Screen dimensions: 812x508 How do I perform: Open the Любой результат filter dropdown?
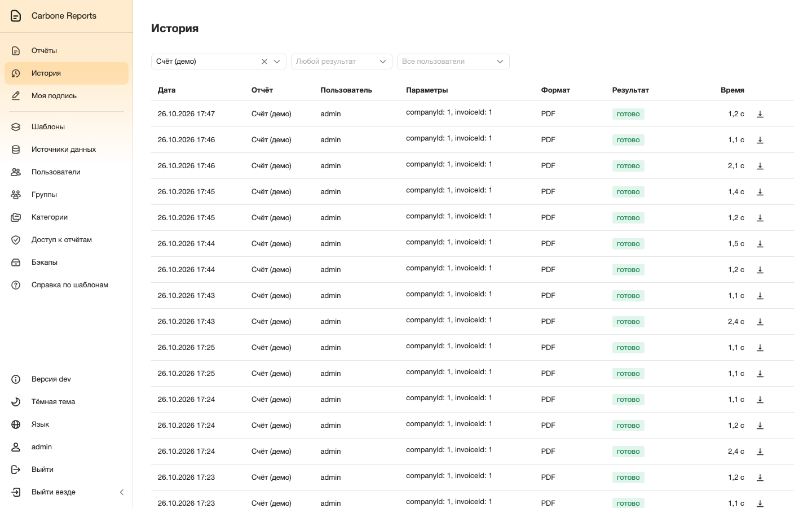pos(342,62)
